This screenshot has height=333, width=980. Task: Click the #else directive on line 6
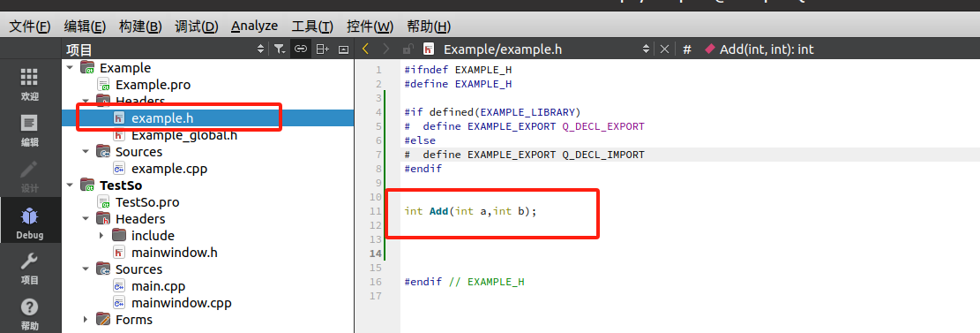coord(420,140)
